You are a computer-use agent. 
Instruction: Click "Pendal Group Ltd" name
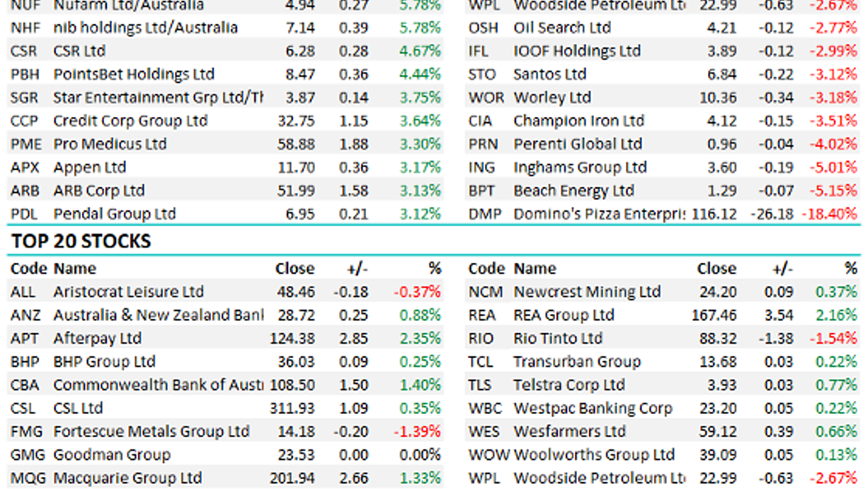(x=115, y=215)
